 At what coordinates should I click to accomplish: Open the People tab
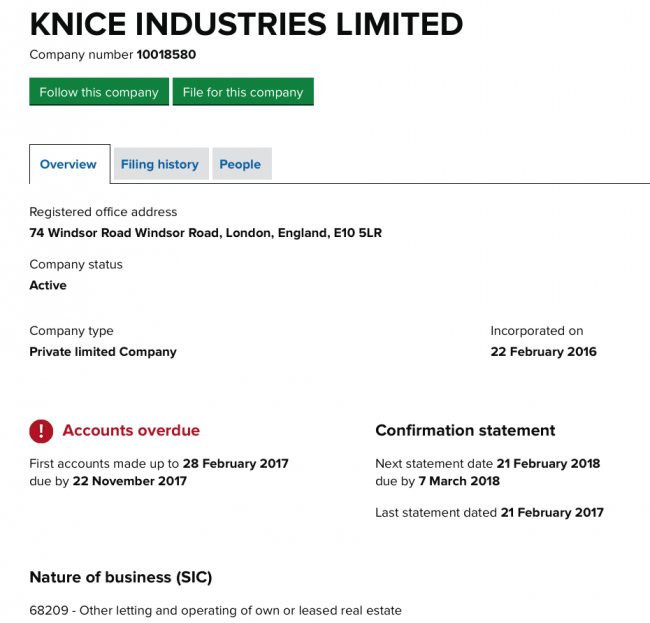(x=242, y=164)
